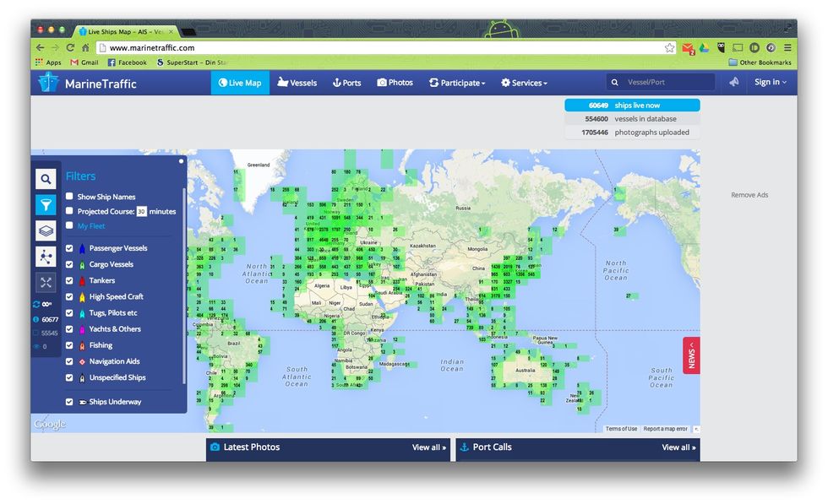Select the map layers icon
The height and width of the screenshot is (504, 828).
point(46,230)
